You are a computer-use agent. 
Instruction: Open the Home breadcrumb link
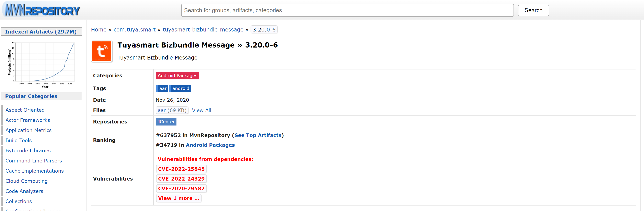[x=99, y=29]
